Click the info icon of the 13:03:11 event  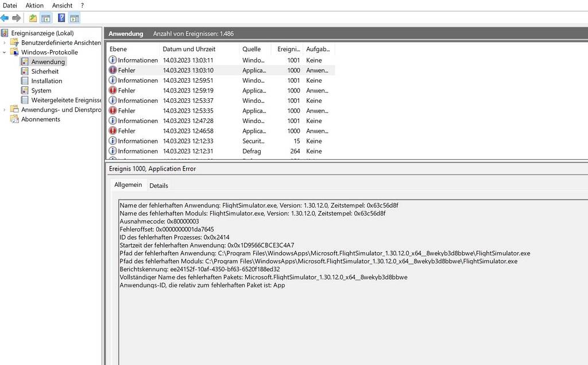coord(113,60)
